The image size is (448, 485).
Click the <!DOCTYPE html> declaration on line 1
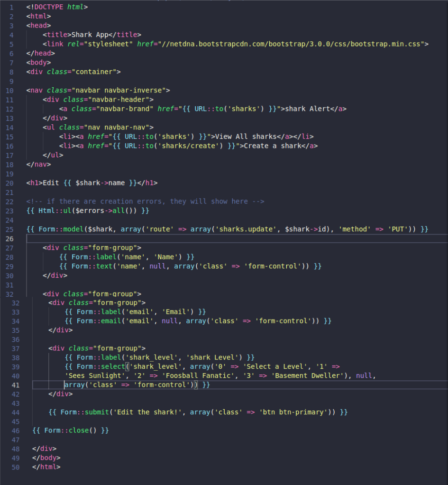point(57,7)
